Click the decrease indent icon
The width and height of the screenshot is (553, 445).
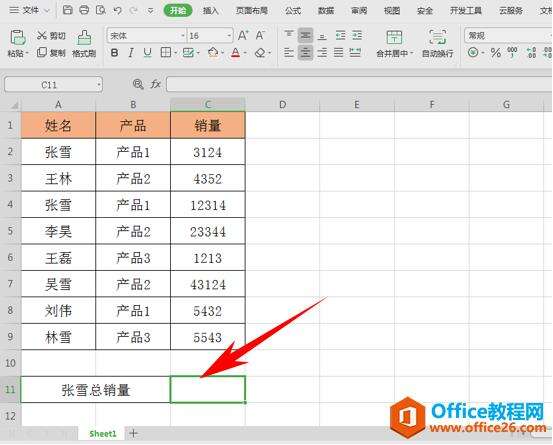pos(340,35)
